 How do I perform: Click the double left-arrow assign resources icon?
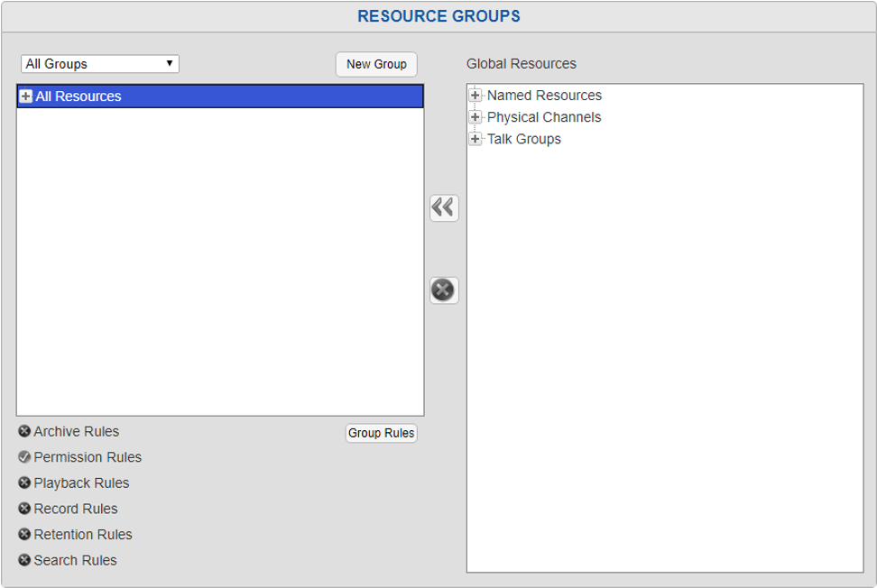pos(441,206)
